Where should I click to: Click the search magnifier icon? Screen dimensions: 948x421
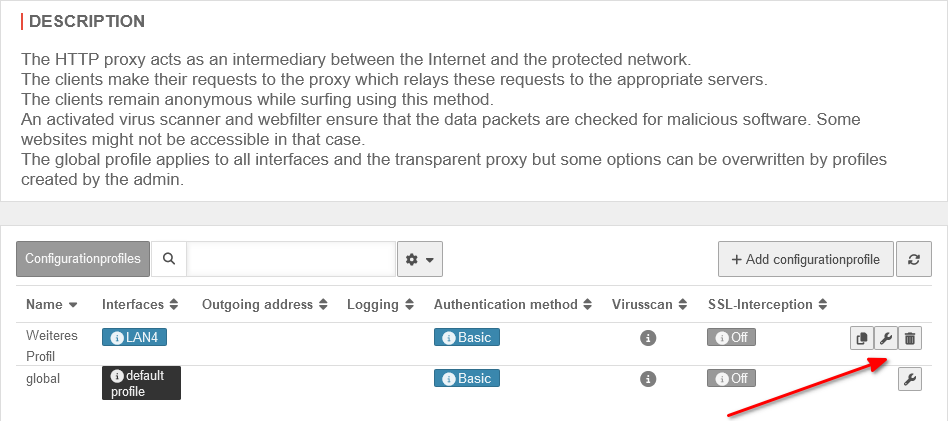click(169, 259)
